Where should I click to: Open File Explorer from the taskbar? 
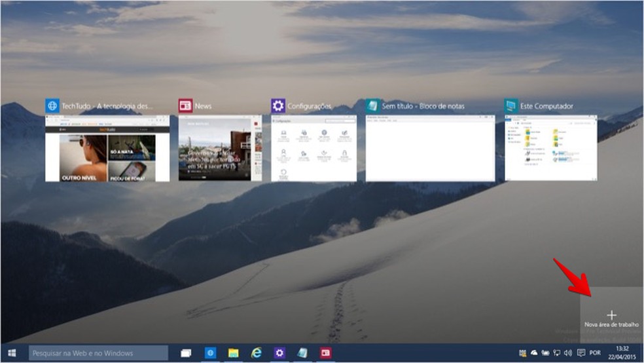tap(233, 353)
